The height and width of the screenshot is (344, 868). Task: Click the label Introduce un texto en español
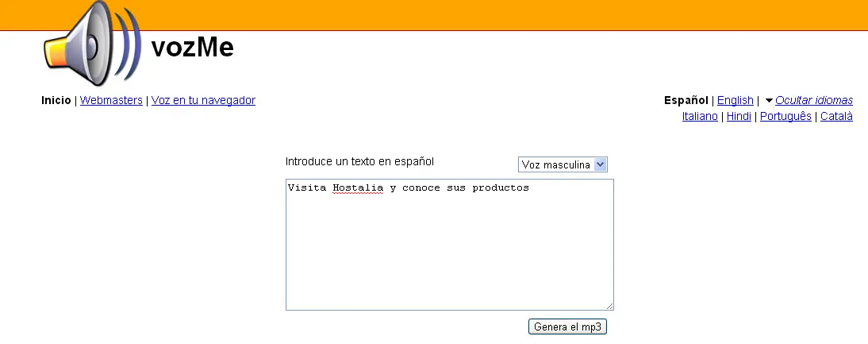click(360, 162)
